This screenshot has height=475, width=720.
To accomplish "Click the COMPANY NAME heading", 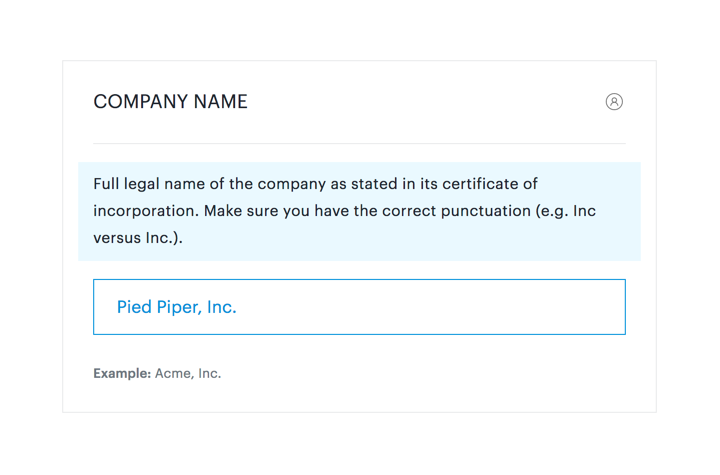I will pos(170,102).
